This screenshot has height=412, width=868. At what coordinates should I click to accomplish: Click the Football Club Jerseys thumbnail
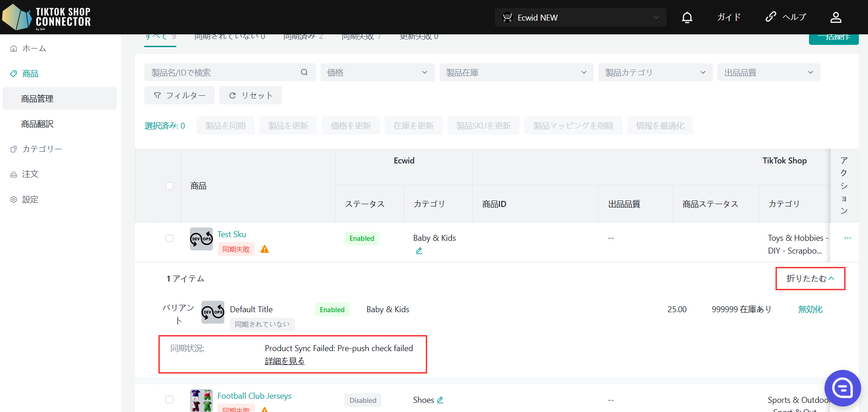pyautogui.click(x=201, y=401)
